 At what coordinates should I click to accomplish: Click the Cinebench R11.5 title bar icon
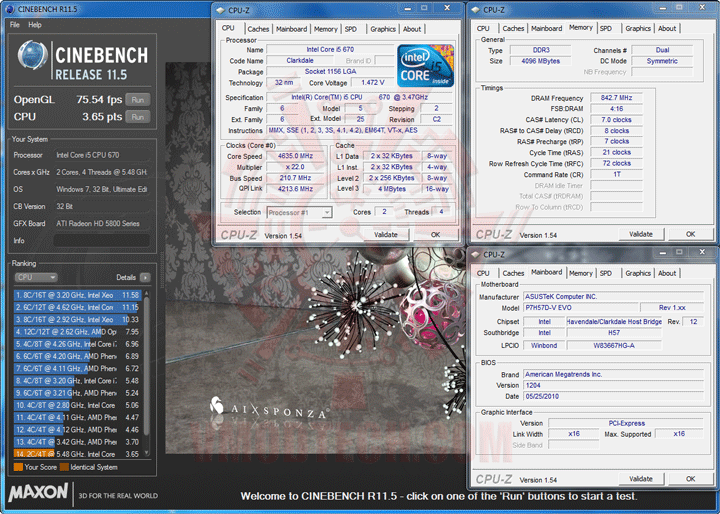[x=9, y=9]
